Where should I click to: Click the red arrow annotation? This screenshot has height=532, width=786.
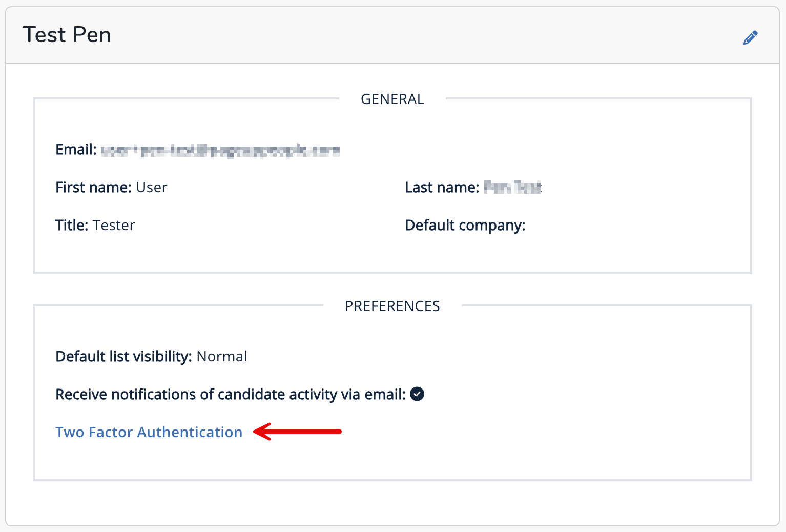coord(297,432)
